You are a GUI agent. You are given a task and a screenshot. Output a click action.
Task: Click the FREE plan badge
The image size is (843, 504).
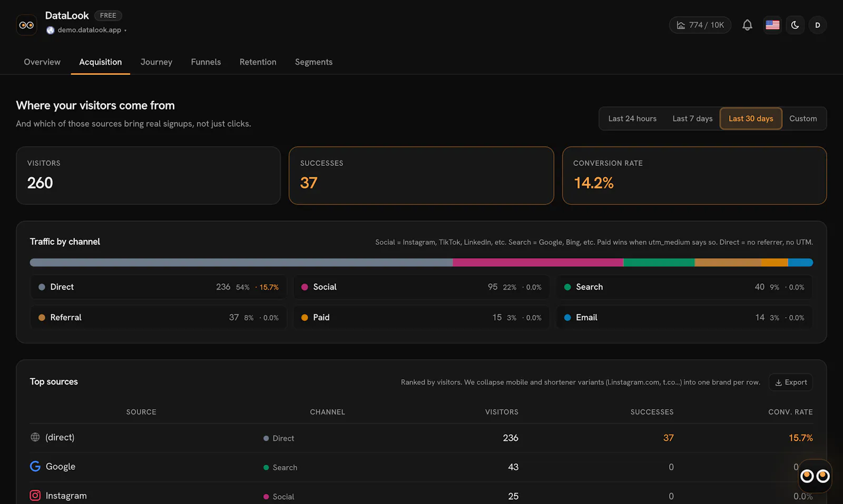(108, 15)
